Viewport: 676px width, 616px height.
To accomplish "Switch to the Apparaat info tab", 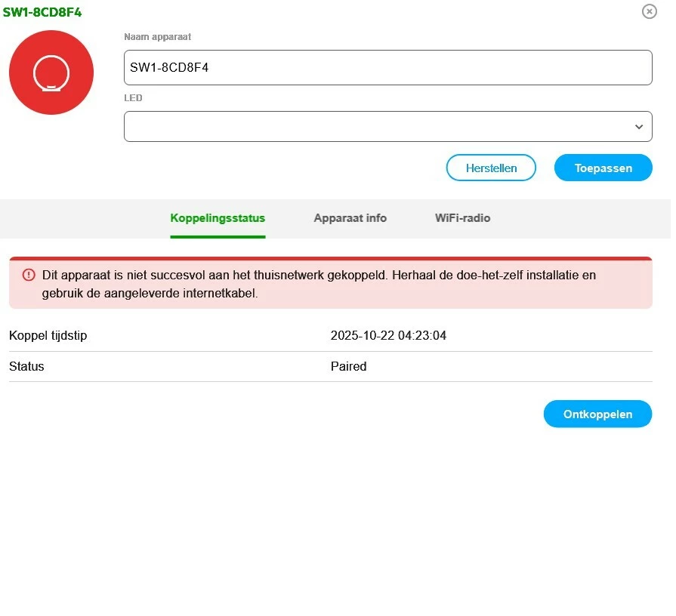I will pos(350,218).
